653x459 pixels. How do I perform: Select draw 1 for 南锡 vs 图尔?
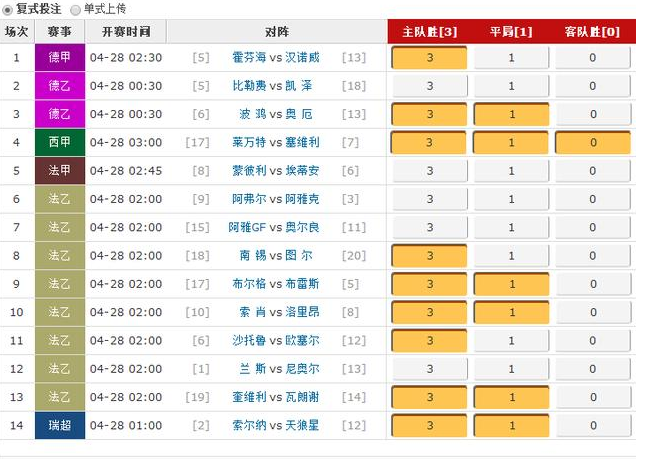[511, 256]
